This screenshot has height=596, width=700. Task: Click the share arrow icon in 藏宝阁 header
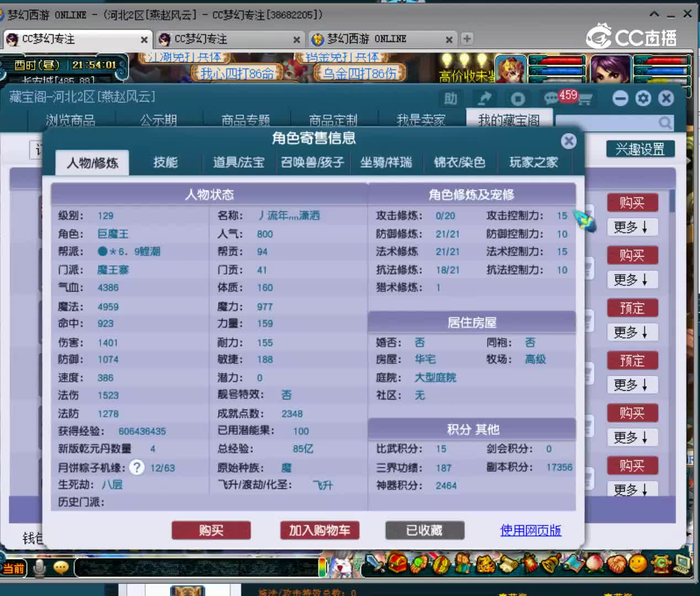point(485,99)
